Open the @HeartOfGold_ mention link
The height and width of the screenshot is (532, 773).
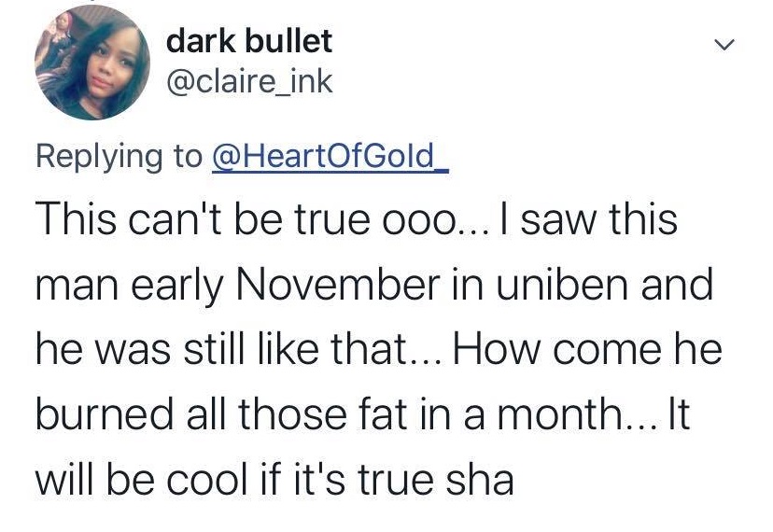[x=331, y=155]
